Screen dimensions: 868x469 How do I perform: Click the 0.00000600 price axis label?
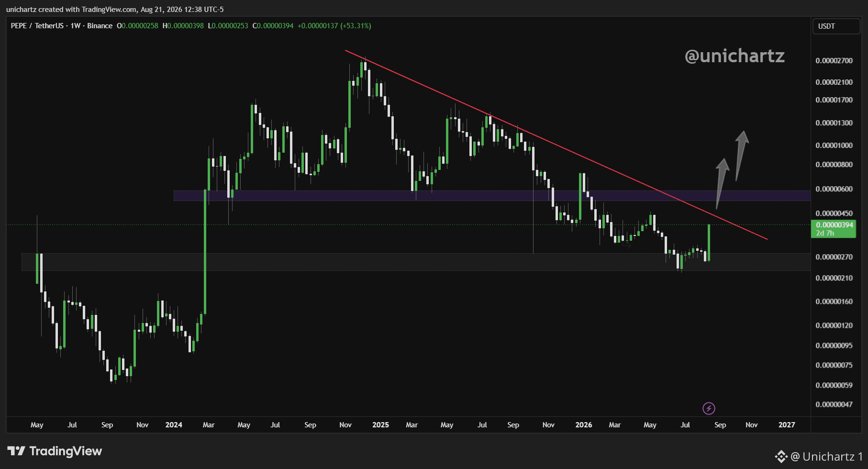[x=834, y=189]
